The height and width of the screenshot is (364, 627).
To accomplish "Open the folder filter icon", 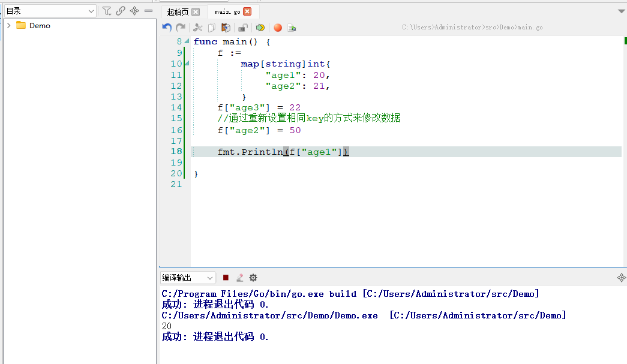I will point(107,11).
